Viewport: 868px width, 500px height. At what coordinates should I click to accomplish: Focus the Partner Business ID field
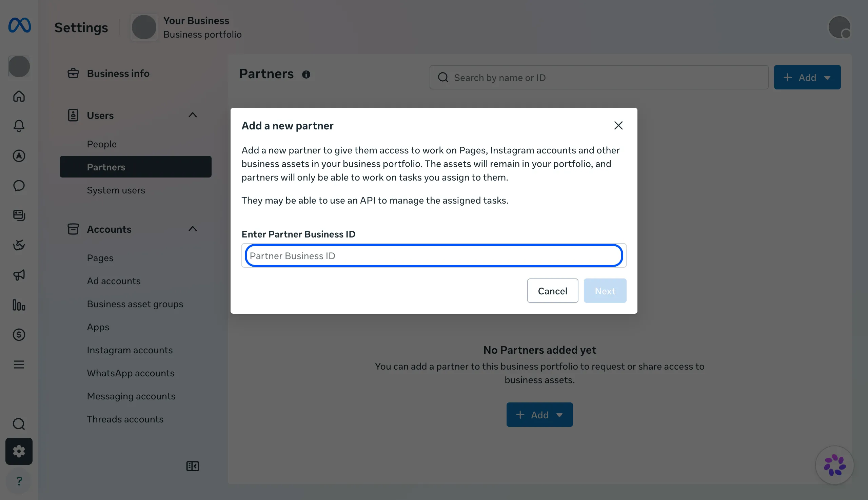coord(434,255)
